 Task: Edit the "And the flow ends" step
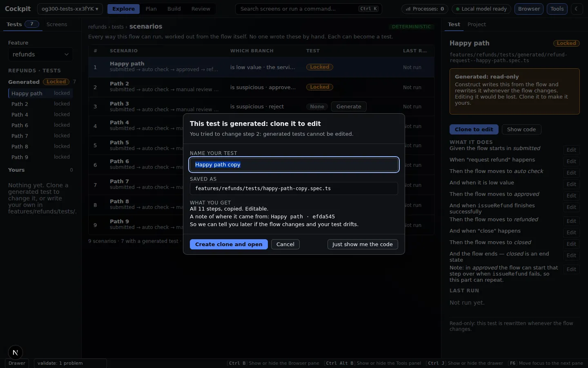pos(571,256)
